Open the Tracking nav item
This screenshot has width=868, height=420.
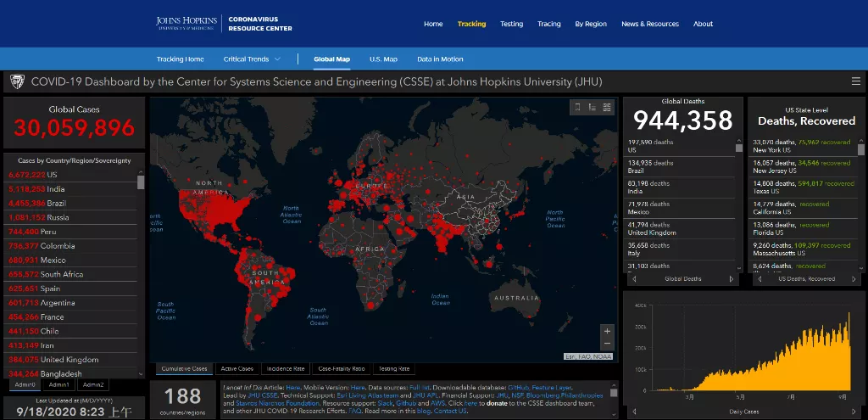pyautogui.click(x=471, y=24)
